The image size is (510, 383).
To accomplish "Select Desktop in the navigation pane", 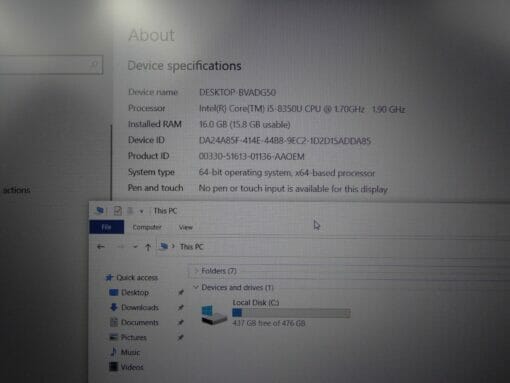I will [135, 292].
